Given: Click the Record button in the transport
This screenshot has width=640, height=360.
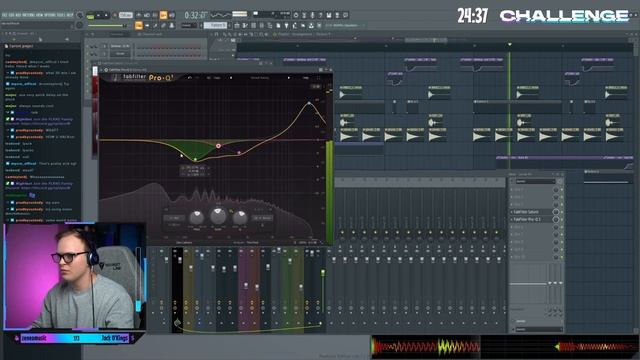Looking at the screenshot, I should pyautogui.click(x=115, y=16).
